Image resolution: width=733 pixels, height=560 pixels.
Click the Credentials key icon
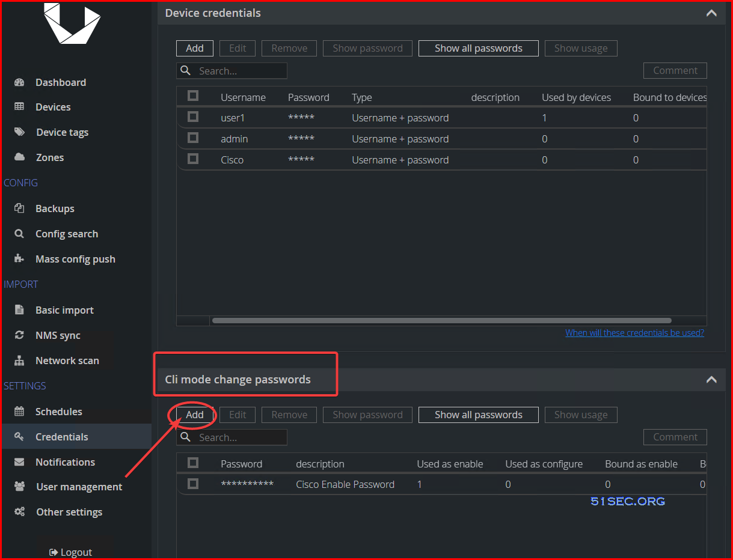[x=19, y=437]
